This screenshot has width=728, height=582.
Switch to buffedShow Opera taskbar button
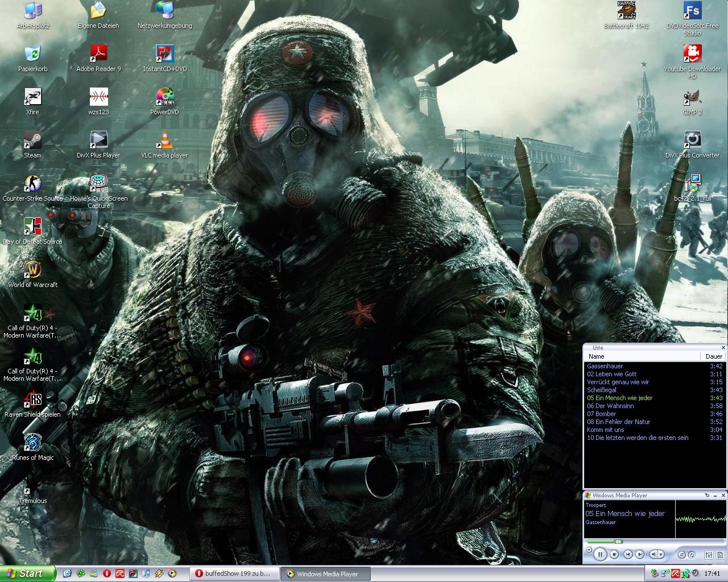(234, 573)
